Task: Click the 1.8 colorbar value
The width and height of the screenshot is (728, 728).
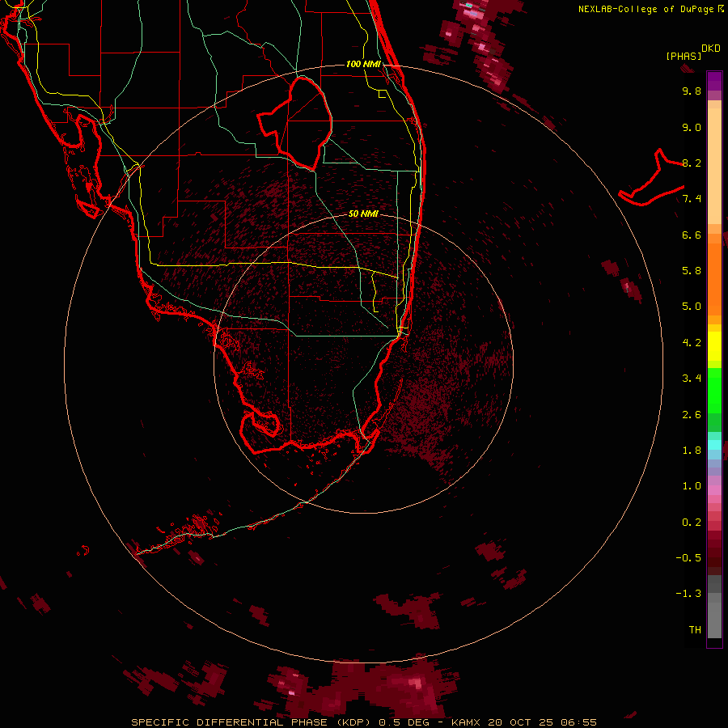Action: [x=692, y=451]
